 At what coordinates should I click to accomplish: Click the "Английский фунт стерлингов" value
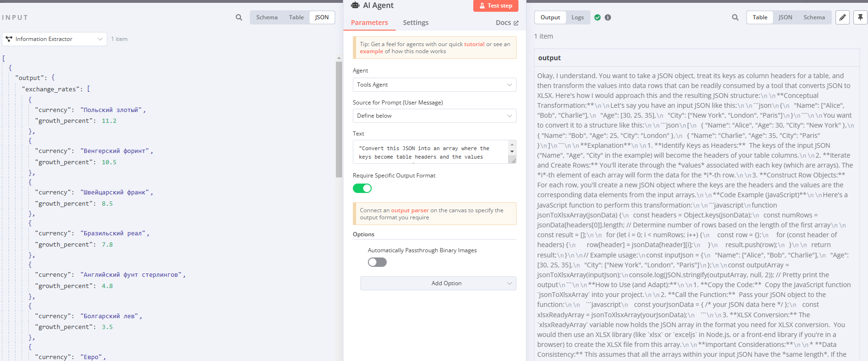(132, 275)
